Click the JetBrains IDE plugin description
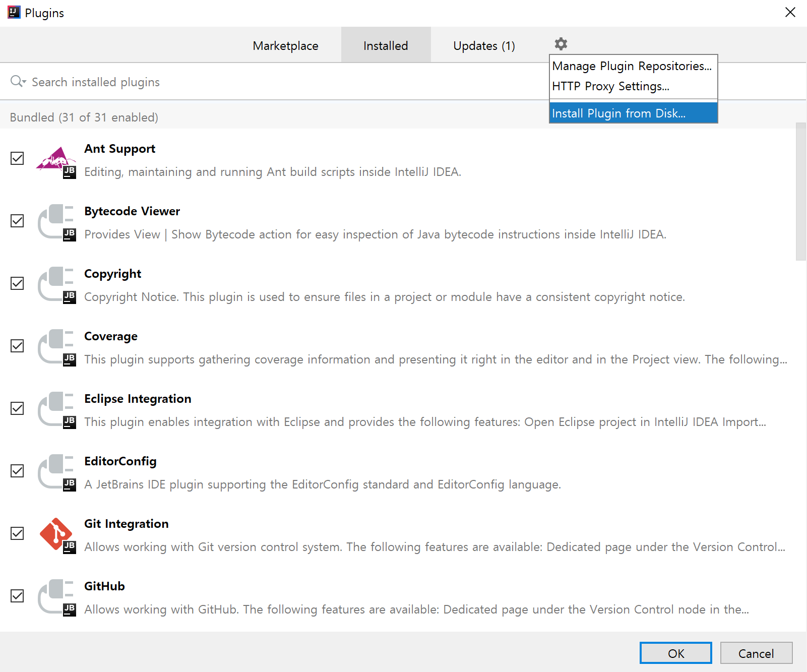Viewport: 807px width, 672px height. [x=323, y=484]
